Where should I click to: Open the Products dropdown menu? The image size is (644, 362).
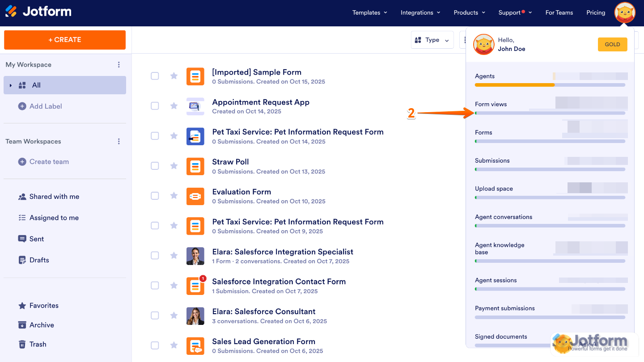(470, 13)
